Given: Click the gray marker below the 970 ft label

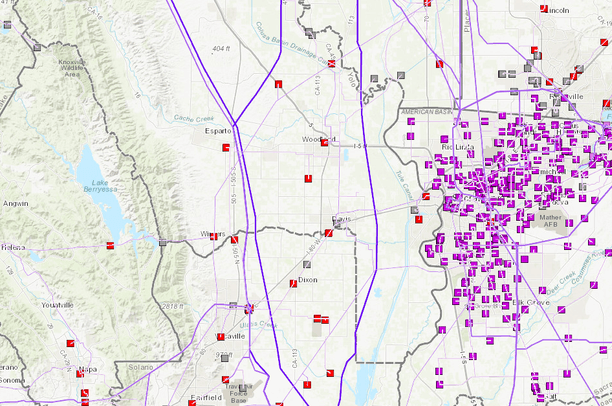Looking at the screenshot, I should click(x=224, y=358).
